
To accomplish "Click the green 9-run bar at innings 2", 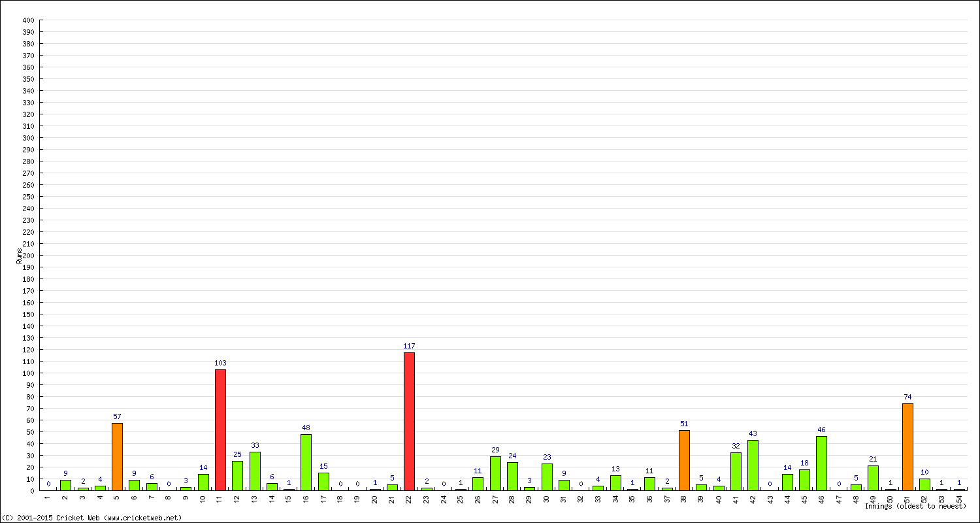I will 65,485.
